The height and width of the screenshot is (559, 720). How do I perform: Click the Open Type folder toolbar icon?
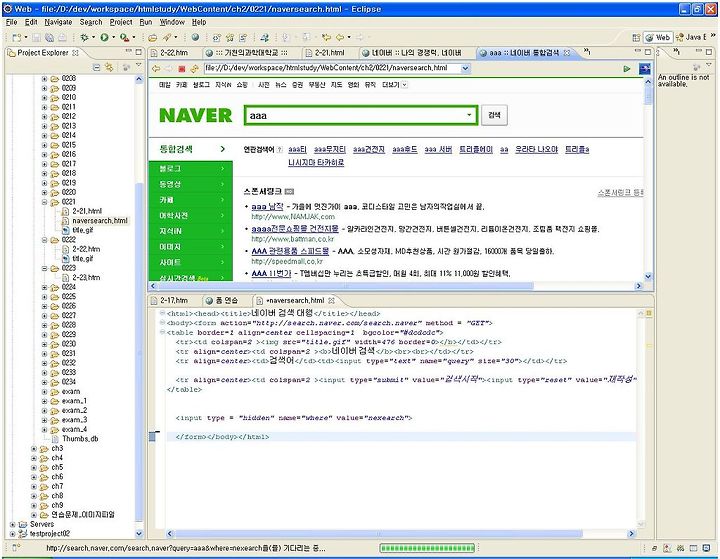(152, 37)
